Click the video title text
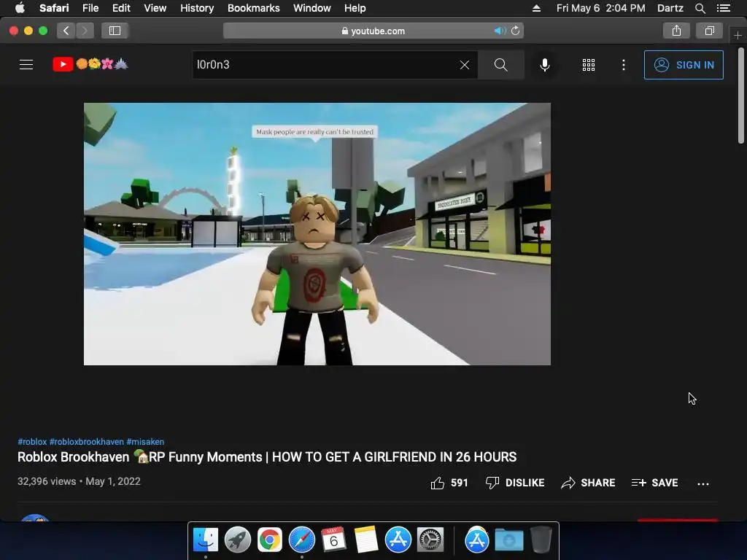The height and width of the screenshot is (560, 747). pos(267,457)
